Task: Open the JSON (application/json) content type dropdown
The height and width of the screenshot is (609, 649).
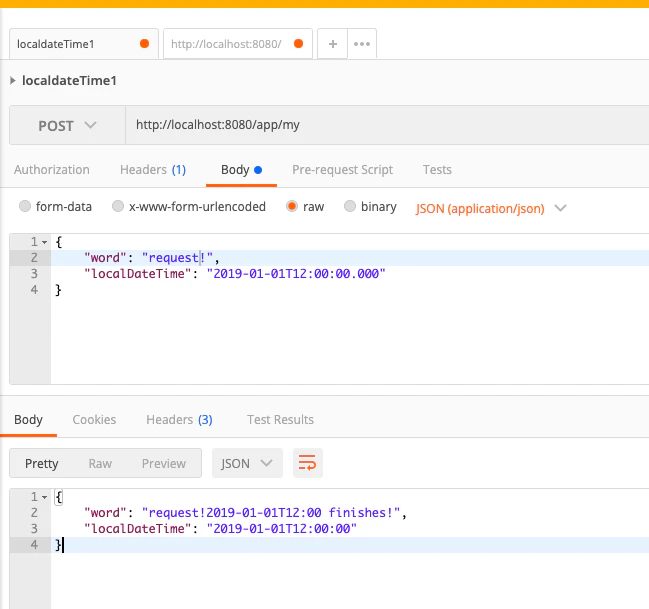Action: click(491, 208)
